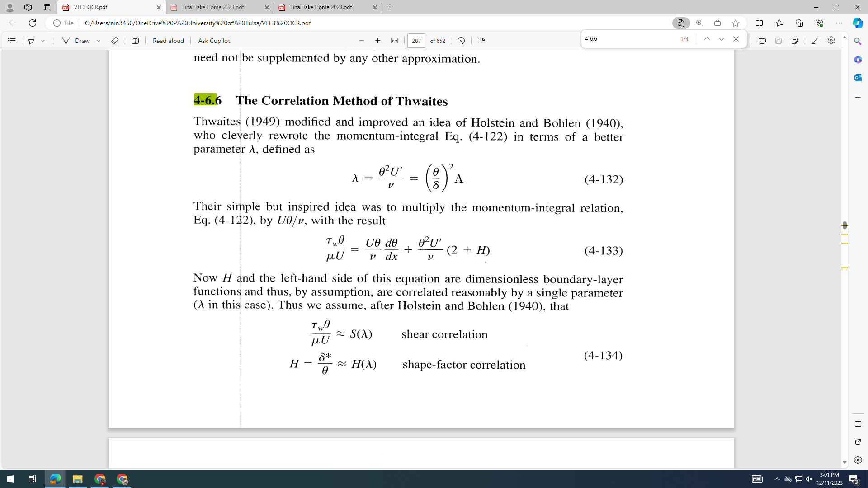Click the Fit to width icon
Screen dimensions: 868x488
point(394,41)
